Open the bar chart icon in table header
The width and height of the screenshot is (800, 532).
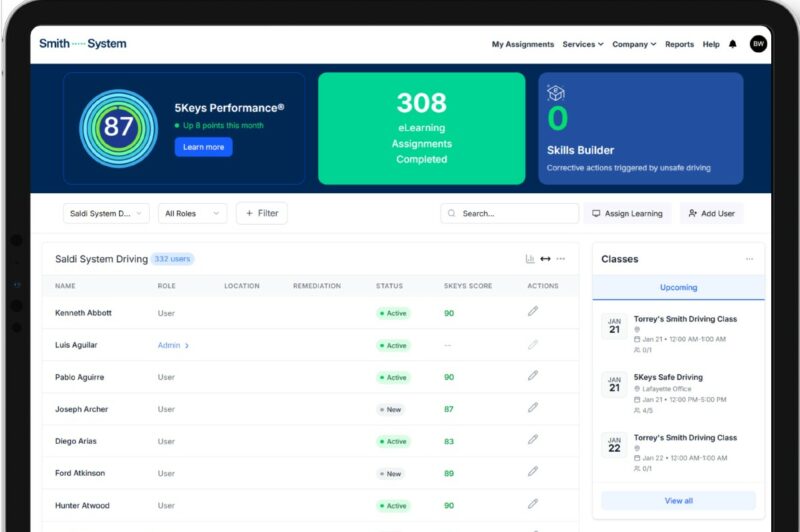point(530,259)
